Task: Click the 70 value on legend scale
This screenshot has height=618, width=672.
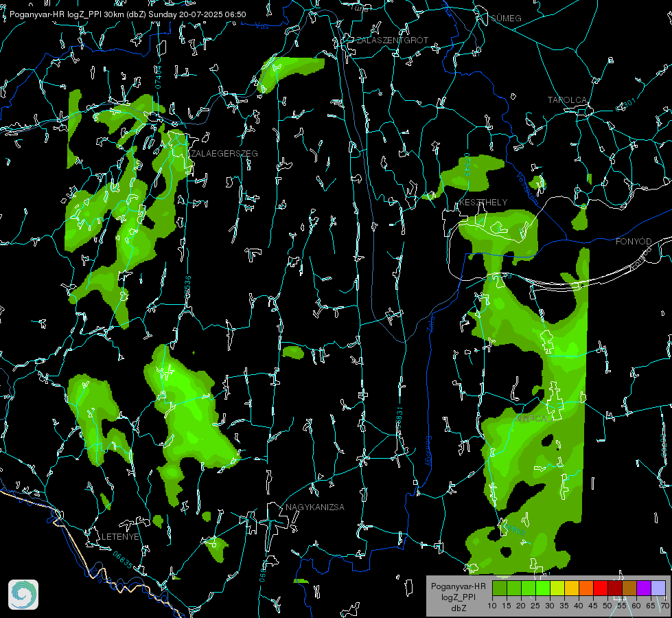Action: point(665,606)
